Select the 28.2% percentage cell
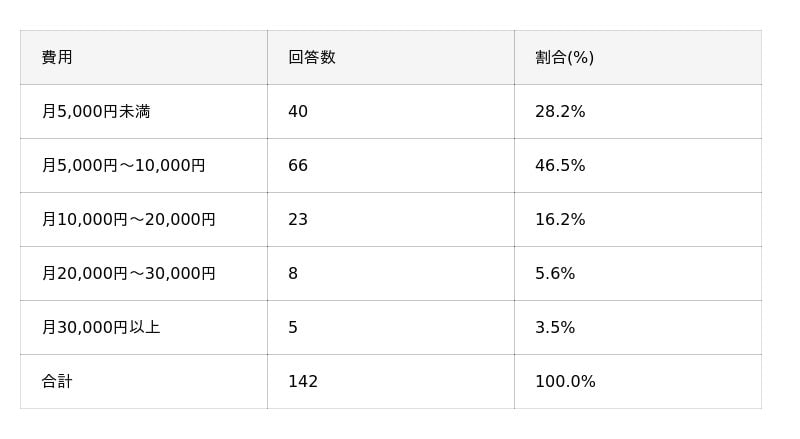The width and height of the screenshot is (800, 439). tap(560, 111)
